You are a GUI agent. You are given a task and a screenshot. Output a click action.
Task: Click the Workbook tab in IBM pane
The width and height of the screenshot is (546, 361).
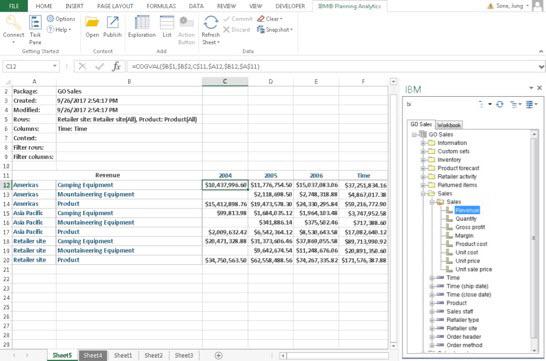tap(449, 125)
